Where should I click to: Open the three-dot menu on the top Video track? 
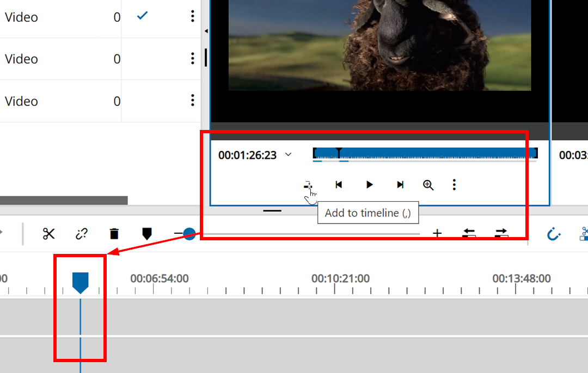pyautogui.click(x=193, y=17)
